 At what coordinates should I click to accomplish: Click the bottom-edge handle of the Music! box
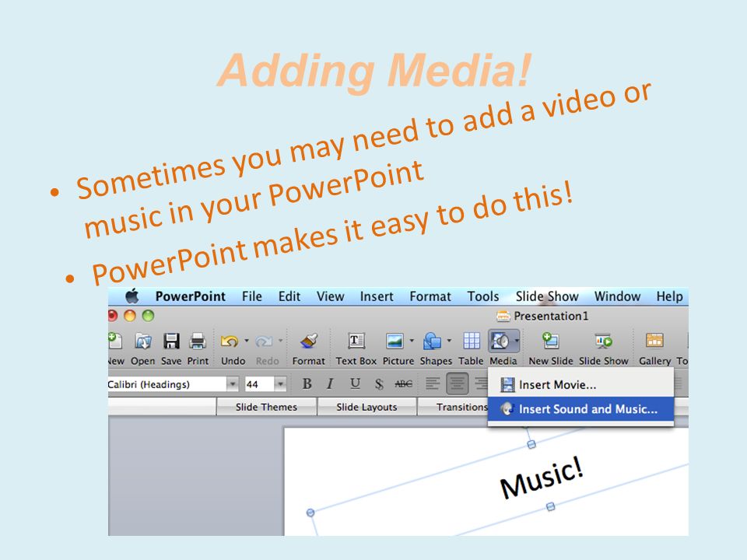pyautogui.click(x=550, y=506)
